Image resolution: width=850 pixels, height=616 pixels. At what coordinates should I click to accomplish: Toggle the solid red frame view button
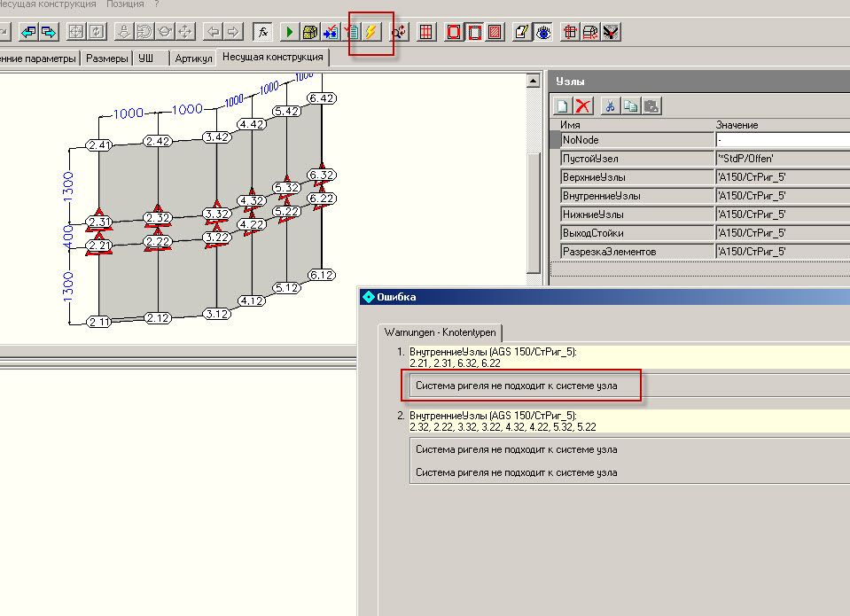pyautogui.click(x=454, y=32)
